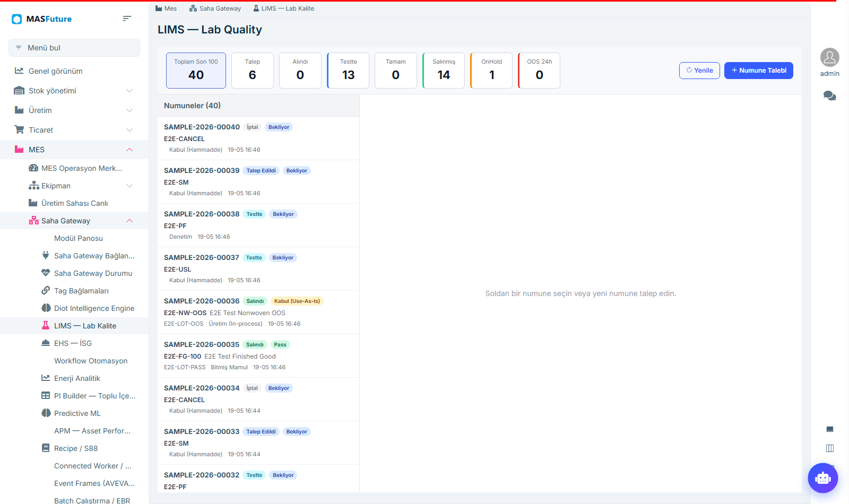Expand the Üretim menu chevron

pyautogui.click(x=129, y=110)
